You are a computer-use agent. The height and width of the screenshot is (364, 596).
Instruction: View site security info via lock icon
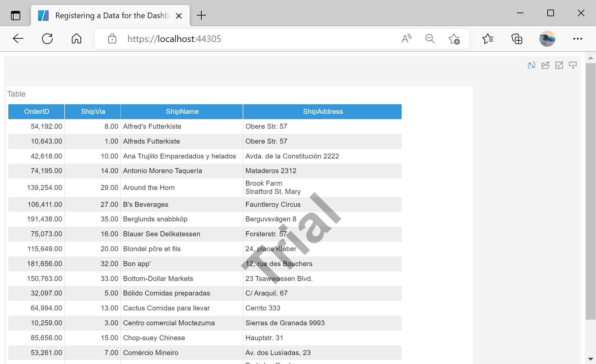pyautogui.click(x=112, y=39)
